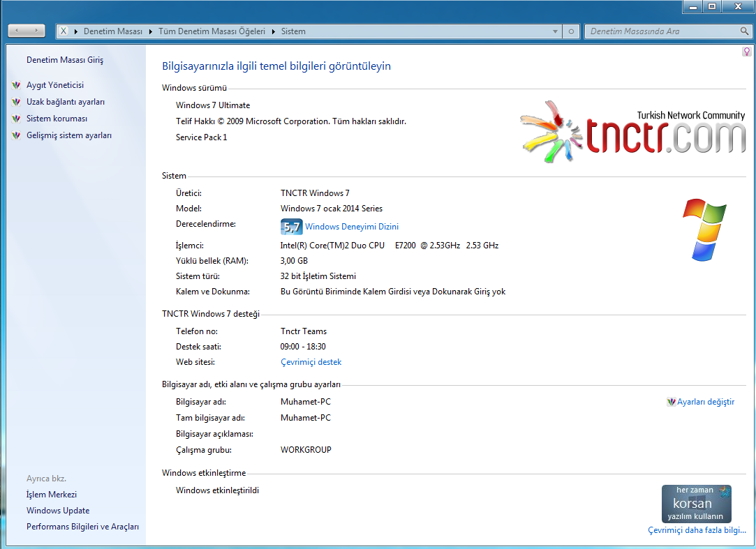Viewport: 756px width, 549px height.
Task: Expand the arrow after Denetim Masası breadcrumb
Action: pyautogui.click(x=149, y=31)
